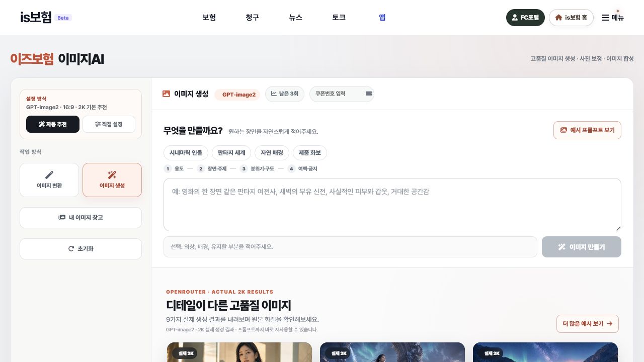Open the first 실제 2K woman portrait thumbnail

click(239, 352)
